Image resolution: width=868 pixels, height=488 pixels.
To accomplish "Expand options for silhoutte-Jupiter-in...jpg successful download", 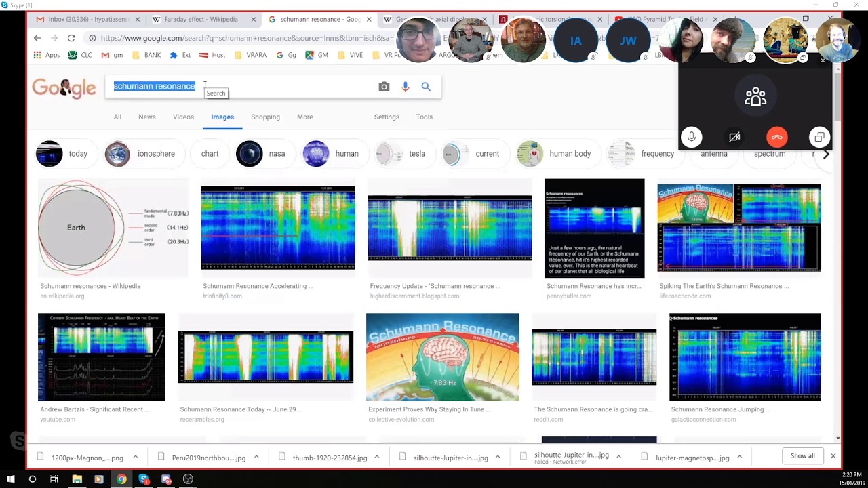I will [x=497, y=457].
